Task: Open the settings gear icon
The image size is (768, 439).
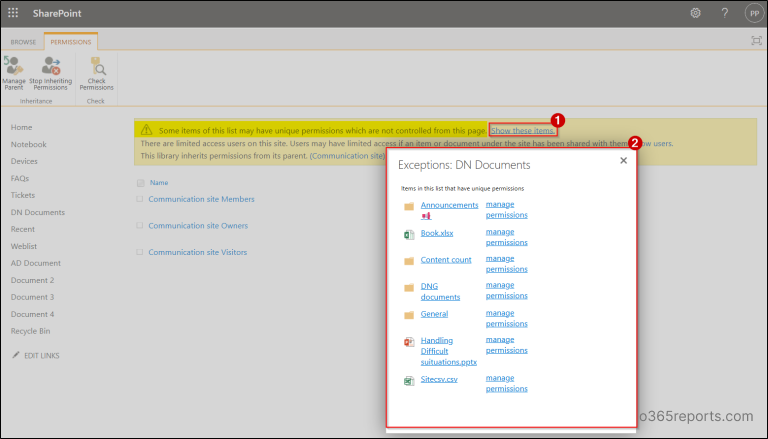Action: click(696, 13)
